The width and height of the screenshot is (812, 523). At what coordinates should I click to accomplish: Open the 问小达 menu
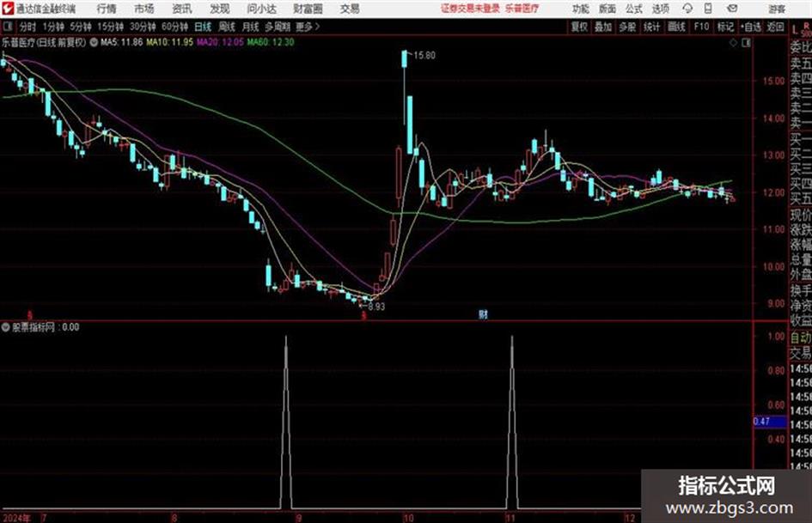261,9
